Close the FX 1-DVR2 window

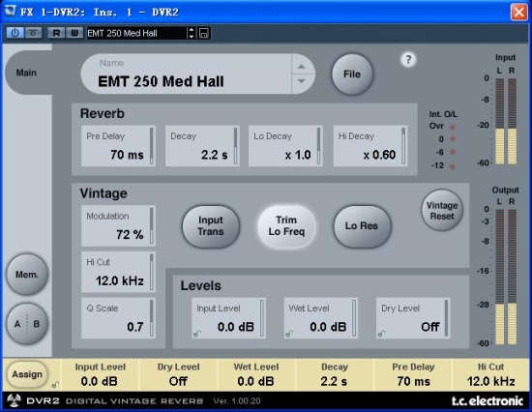point(518,13)
